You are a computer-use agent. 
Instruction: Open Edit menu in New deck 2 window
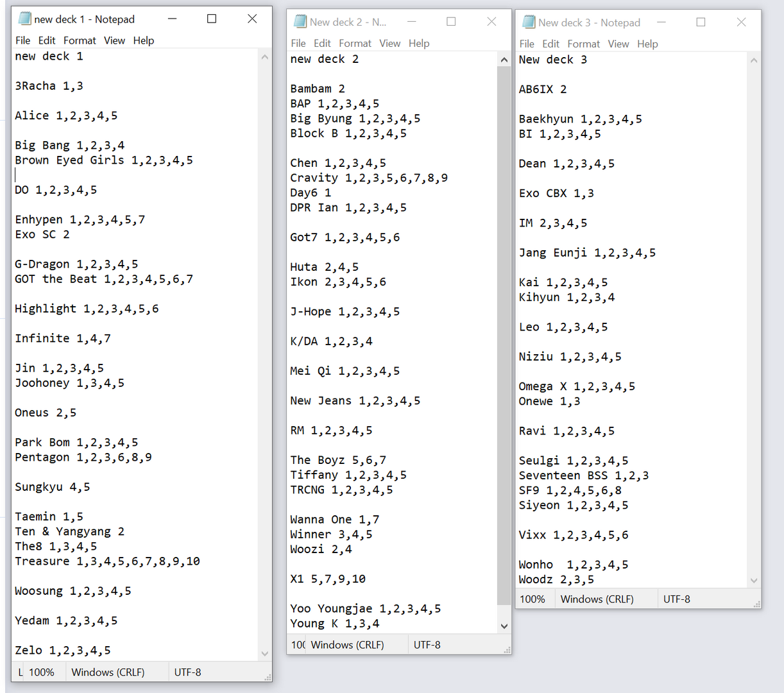click(322, 44)
